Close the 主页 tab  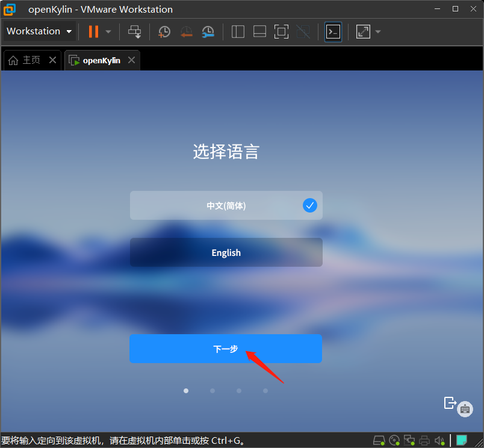point(53,60)
